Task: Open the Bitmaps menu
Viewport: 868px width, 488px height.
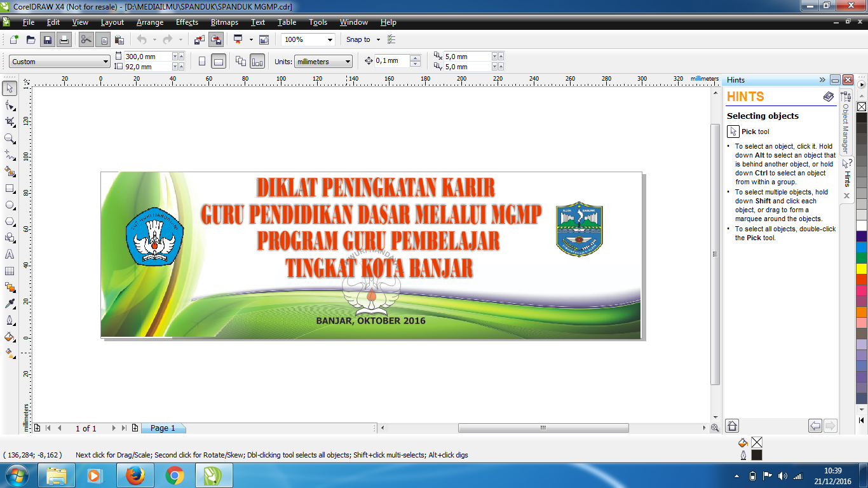Action: click(224, 22)
